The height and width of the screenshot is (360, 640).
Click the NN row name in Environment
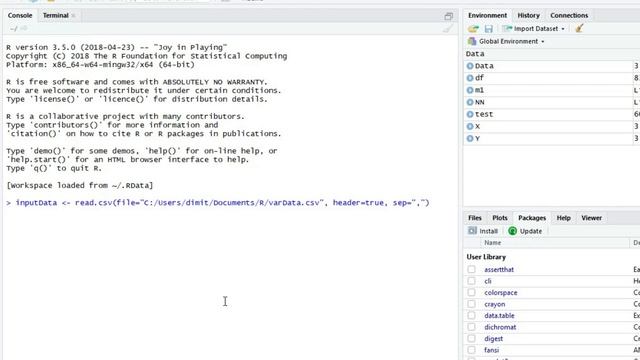click(480, 102)
